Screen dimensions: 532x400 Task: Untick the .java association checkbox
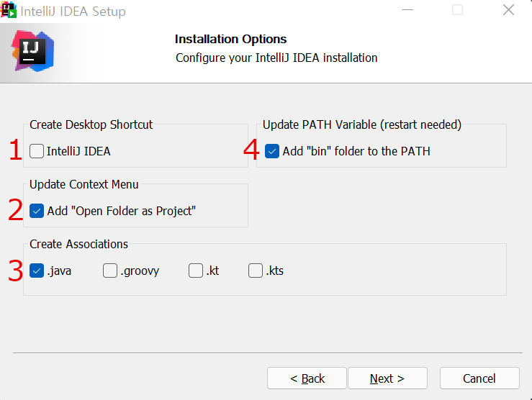click(x=37, y=271)
